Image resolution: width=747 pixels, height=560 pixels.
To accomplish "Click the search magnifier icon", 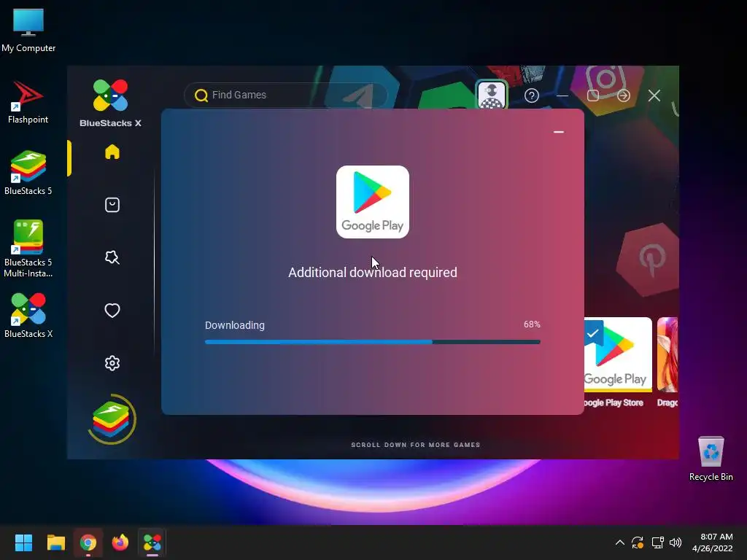I will pos(201,96).
